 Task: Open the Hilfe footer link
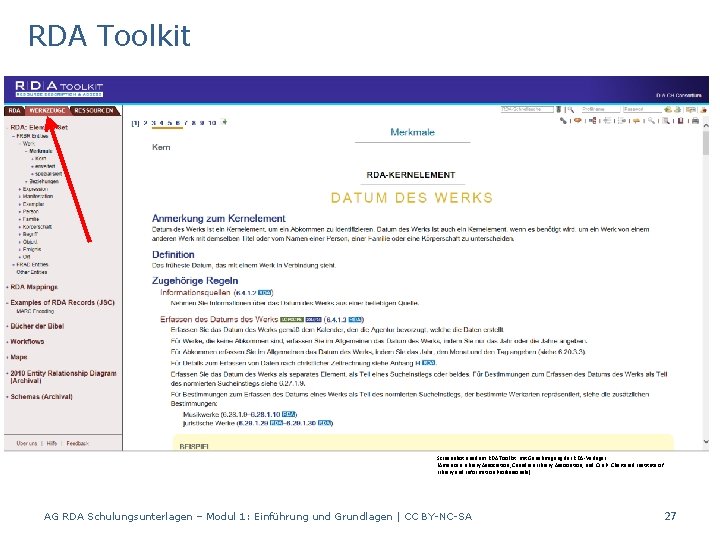52,444
